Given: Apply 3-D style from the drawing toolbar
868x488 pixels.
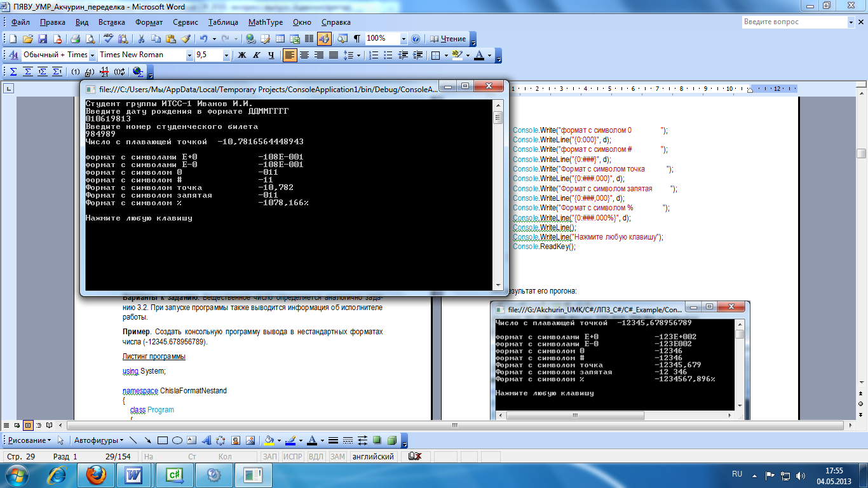Looking at the screenshot, I should [392, 440].
